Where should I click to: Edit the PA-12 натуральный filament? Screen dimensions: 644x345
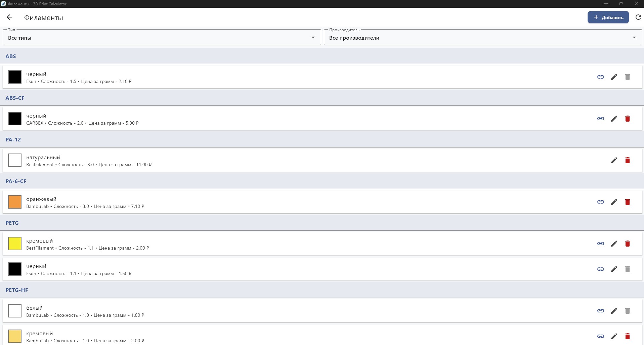point(614,160)
